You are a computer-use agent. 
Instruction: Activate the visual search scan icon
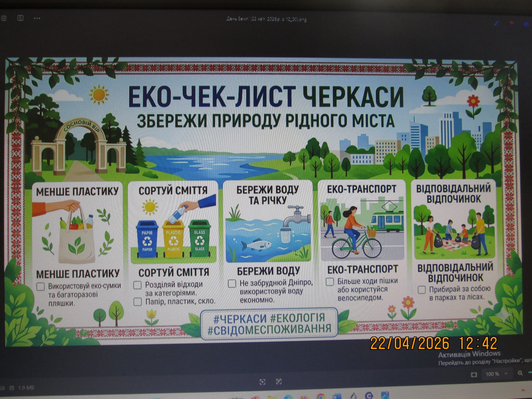click(262, 382)
